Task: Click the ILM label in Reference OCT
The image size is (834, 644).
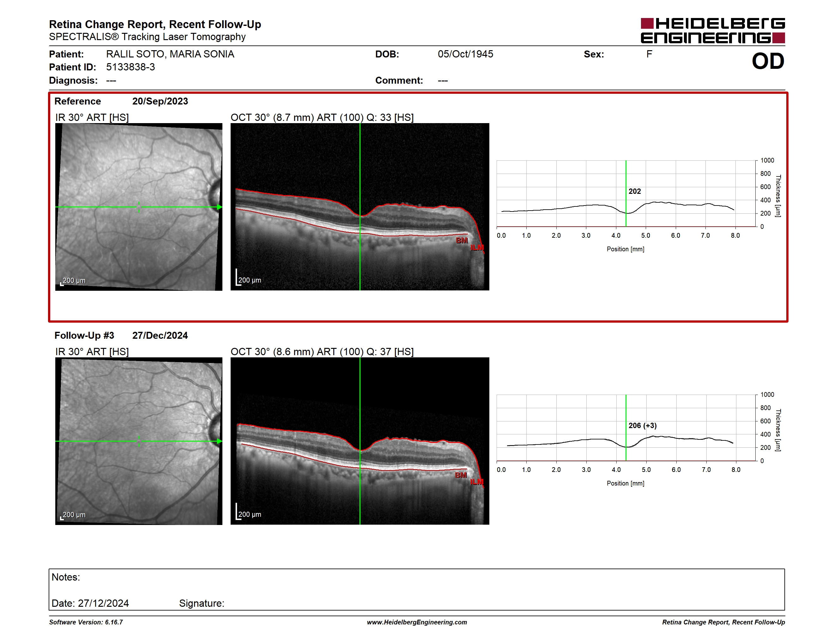Action: (477, 248)
